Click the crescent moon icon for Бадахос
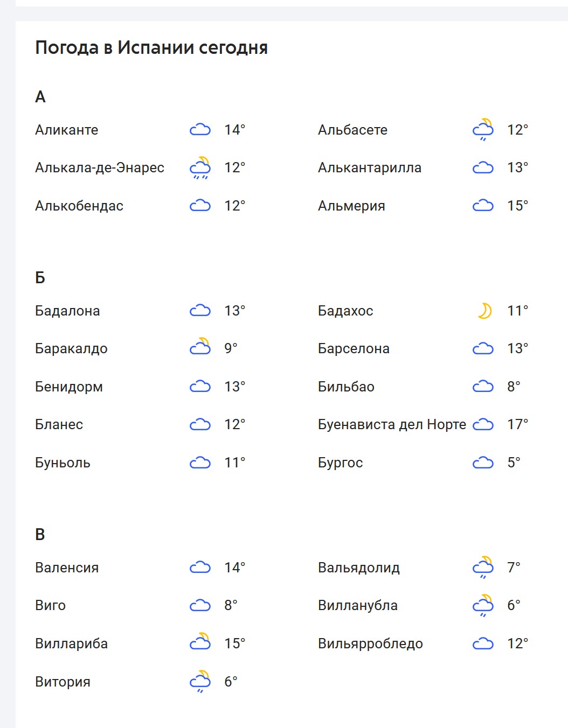 tap(484, 311)
